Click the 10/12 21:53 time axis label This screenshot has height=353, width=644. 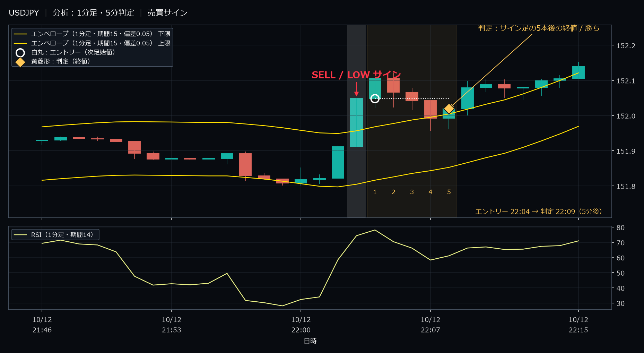(x=172, y=325)
